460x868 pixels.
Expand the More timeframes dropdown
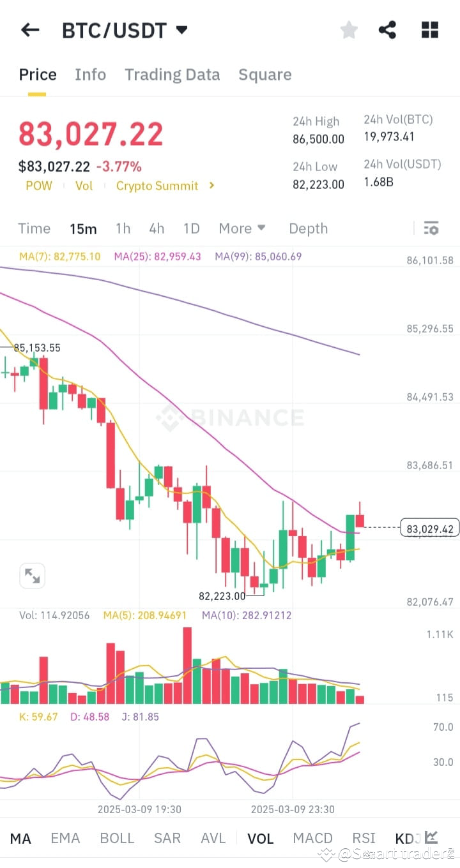[x=241, y=228]
